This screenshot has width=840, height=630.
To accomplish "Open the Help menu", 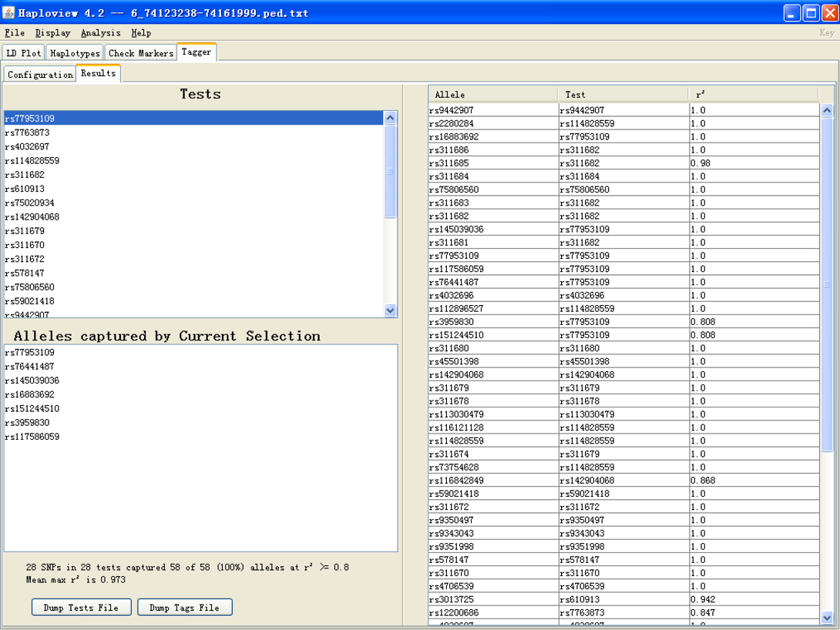I will point(141,33).
